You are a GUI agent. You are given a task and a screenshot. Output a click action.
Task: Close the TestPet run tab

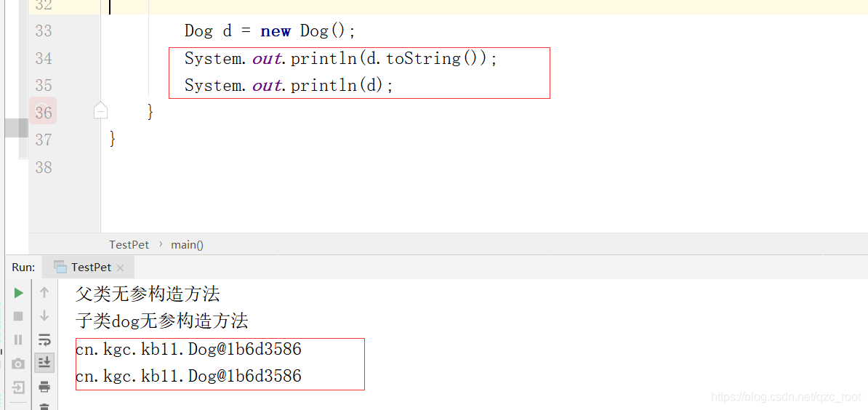[121, 268]
